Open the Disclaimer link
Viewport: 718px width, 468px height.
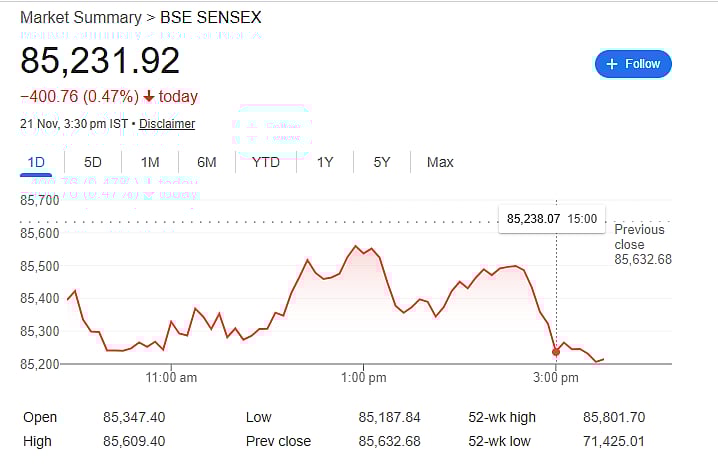pos(167,124)
